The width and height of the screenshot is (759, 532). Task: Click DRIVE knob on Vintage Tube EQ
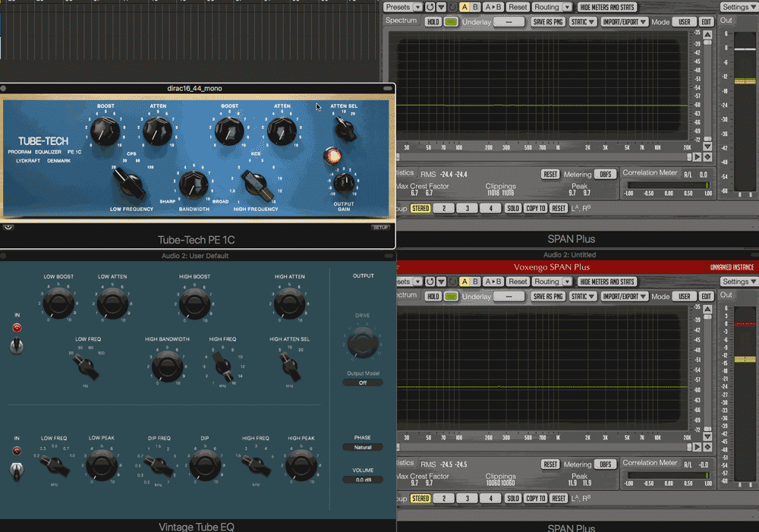click(x=363, y=342)
